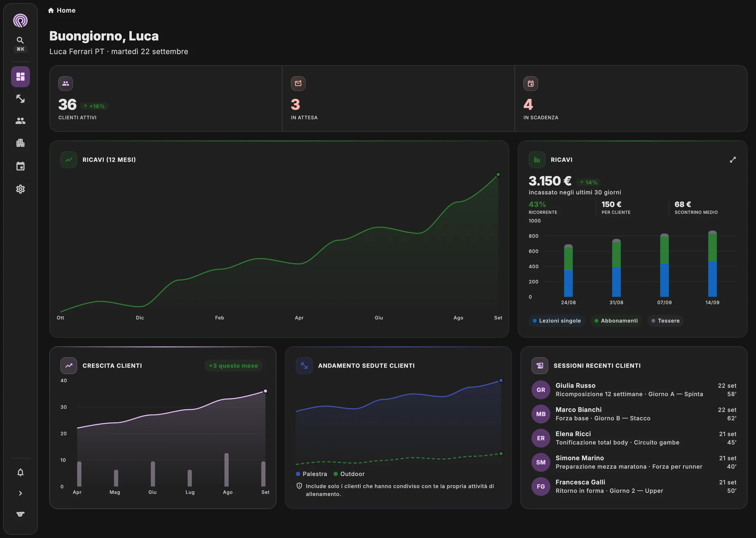Viewport: 756px width, 538px height.
Task: Select the dashboard grid icon in the sidebar
Action: pyautogui.click(x=20, y=77)
